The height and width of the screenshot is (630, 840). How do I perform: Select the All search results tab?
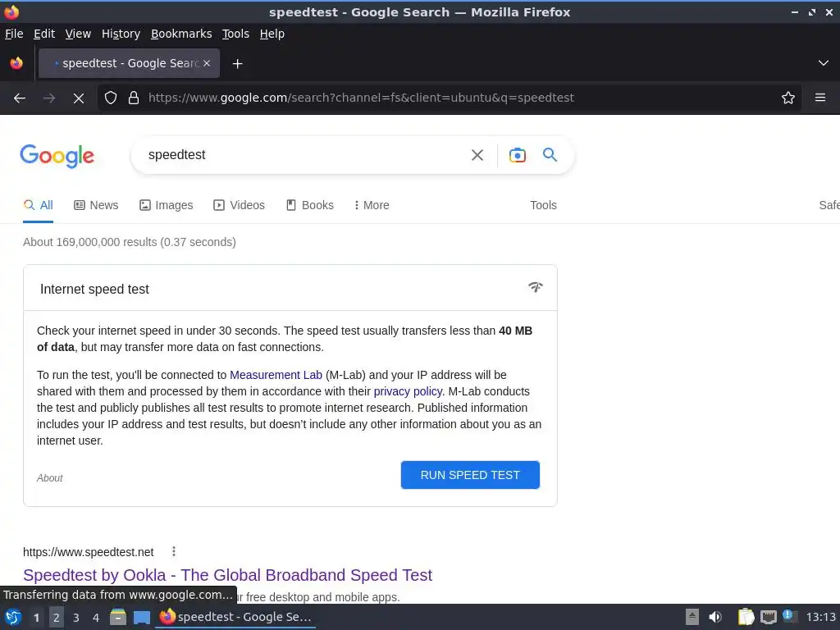pyautogui.click(x=38, y=205)
